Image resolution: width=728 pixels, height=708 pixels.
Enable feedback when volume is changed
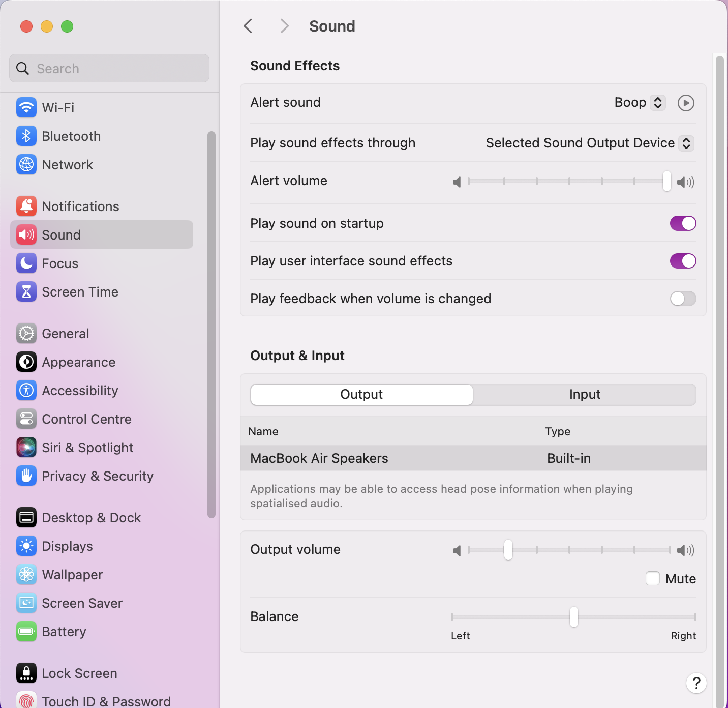(x=683, y=299)
